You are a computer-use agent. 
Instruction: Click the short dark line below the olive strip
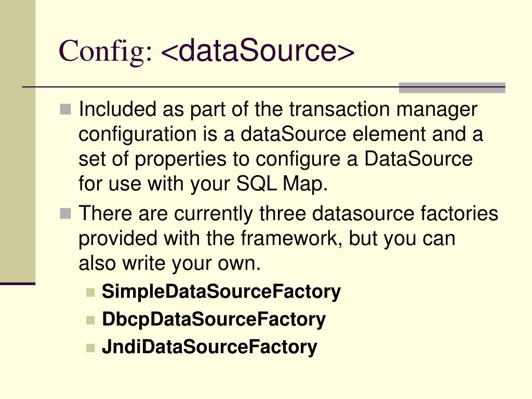18,284
